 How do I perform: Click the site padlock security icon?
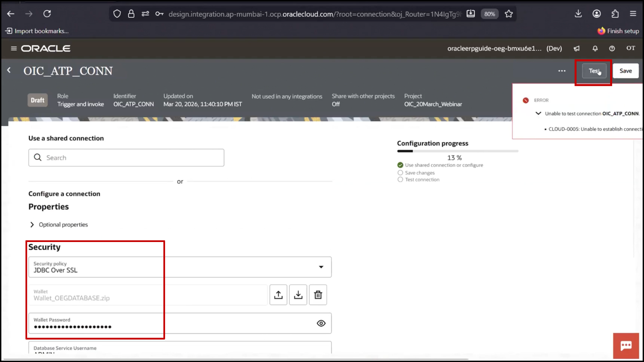pos(131,14)
